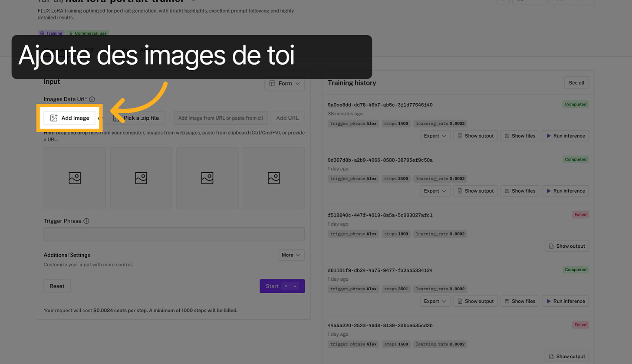Image resolution: width=632 pixels, height=364 pixels.
Task: Click the first empty image placeholder icon
Action: pyautogui.click(x=74, y=178)
